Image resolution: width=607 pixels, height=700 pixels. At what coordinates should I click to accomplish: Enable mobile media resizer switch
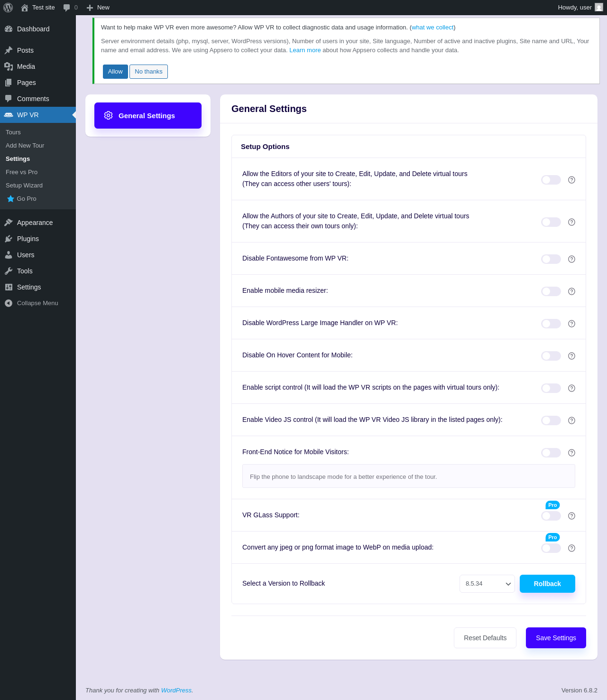coord(551,291)
